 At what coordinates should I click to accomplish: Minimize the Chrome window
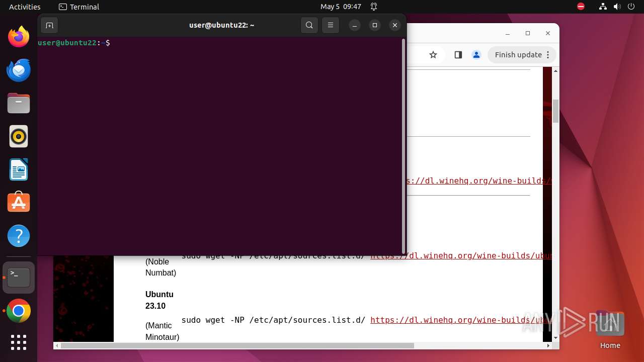tap(507, 33)
